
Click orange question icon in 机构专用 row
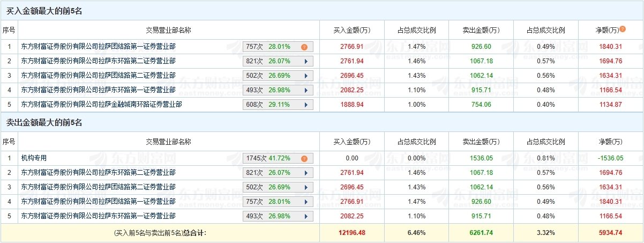(304, 158)
